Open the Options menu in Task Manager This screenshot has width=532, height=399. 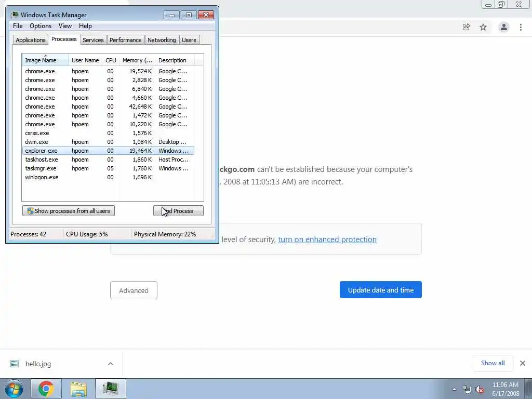point(41,26)
